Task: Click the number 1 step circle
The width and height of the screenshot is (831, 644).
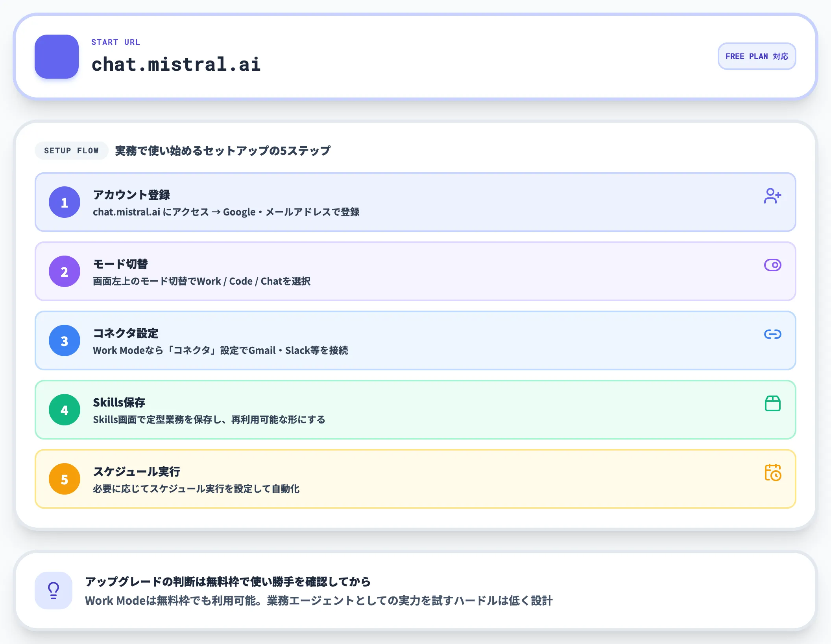Action: pos(65,202)
